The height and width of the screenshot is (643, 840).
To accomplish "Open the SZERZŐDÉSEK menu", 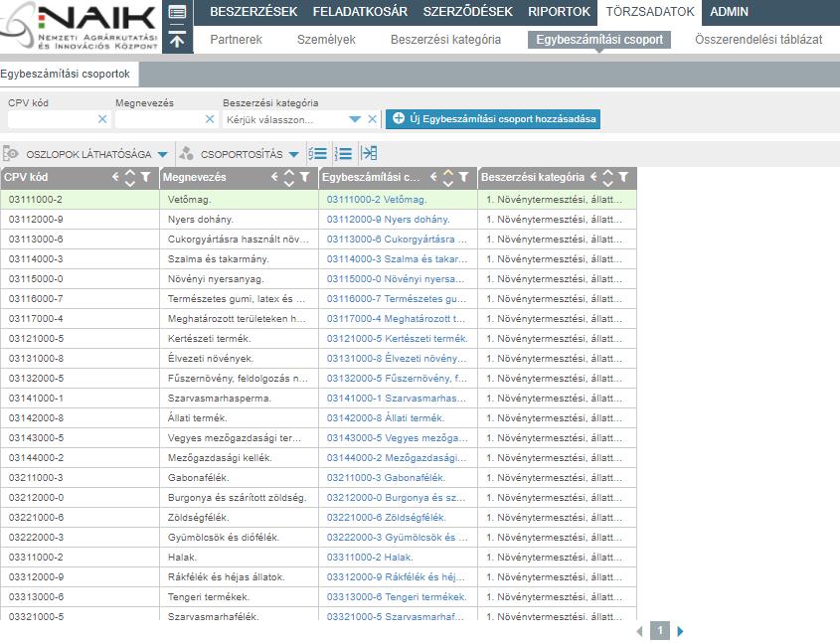I will pyautogui.click(x=467, y=11).
